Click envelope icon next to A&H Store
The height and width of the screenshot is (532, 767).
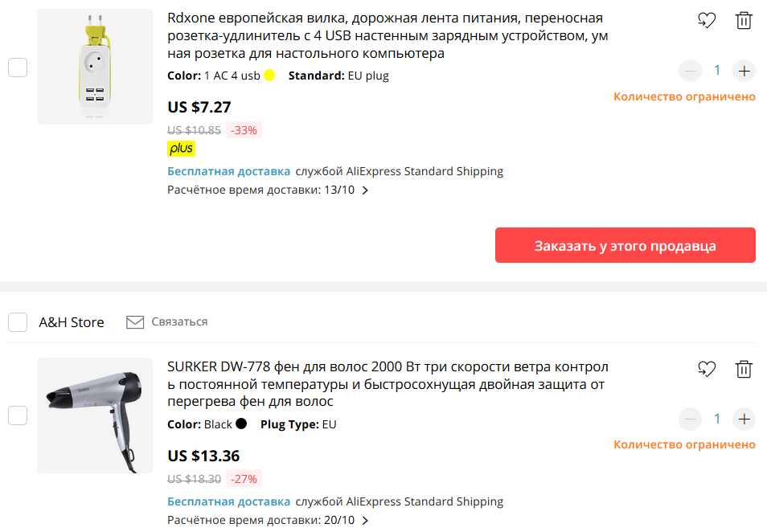(x=135, y=322)
